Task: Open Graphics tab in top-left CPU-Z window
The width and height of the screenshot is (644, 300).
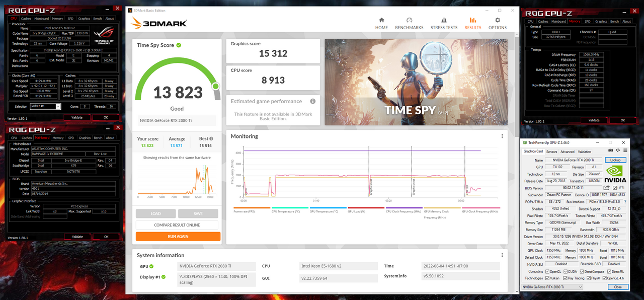Action: click(84, 19)
